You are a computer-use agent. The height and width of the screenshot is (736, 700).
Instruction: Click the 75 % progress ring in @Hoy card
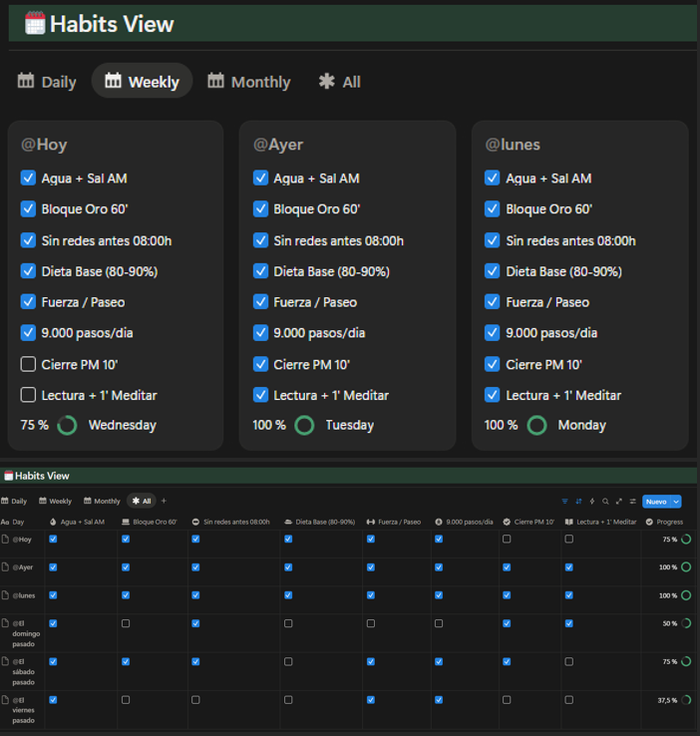tap(67, 426)
